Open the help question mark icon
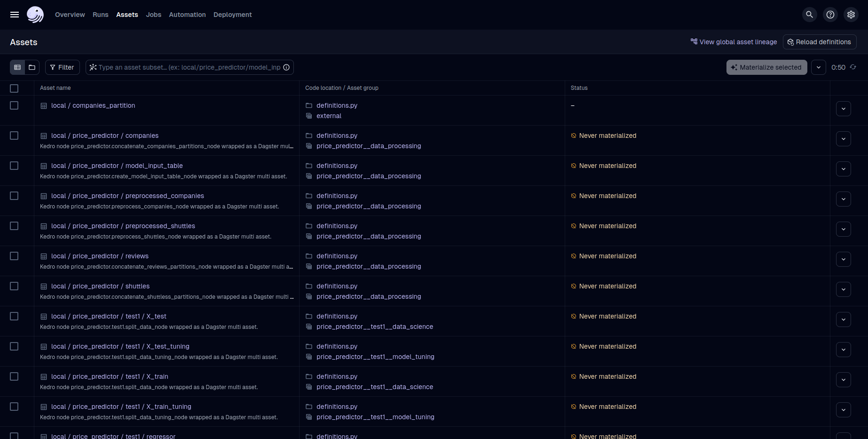This screenshot has height=439, width=868. [830, 15]
